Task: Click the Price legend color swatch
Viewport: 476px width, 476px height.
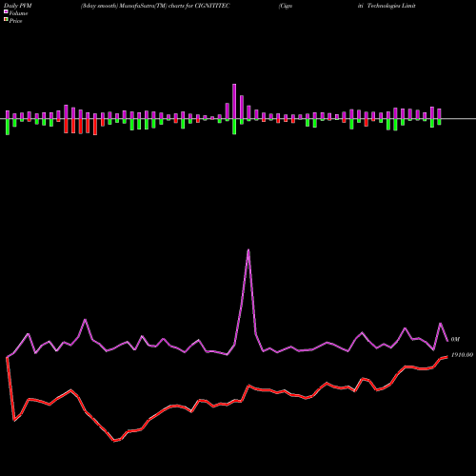Action: (x=6, y=20)
